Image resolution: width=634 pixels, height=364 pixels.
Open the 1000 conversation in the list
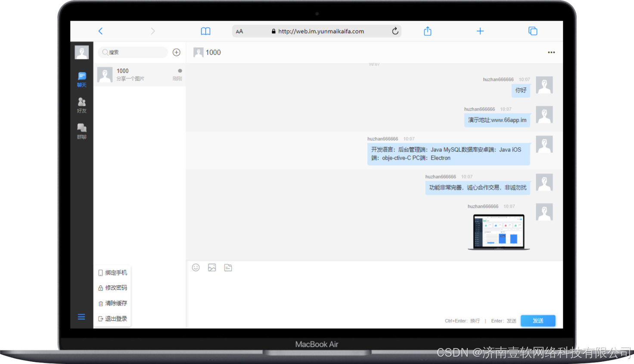tap(140, 74)
